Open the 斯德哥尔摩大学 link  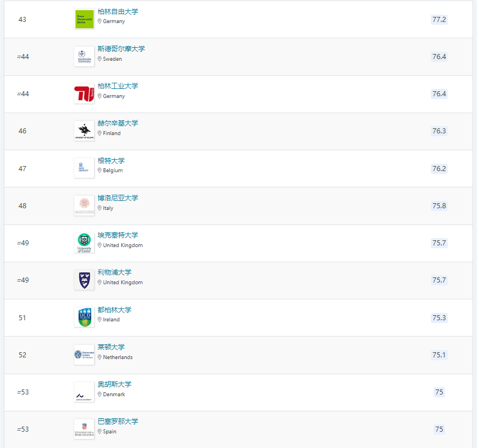tap(121, 49)
